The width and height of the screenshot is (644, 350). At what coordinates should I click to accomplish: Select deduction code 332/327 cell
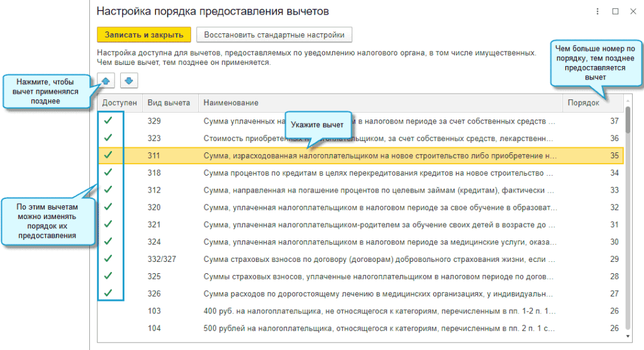point(162,259)
